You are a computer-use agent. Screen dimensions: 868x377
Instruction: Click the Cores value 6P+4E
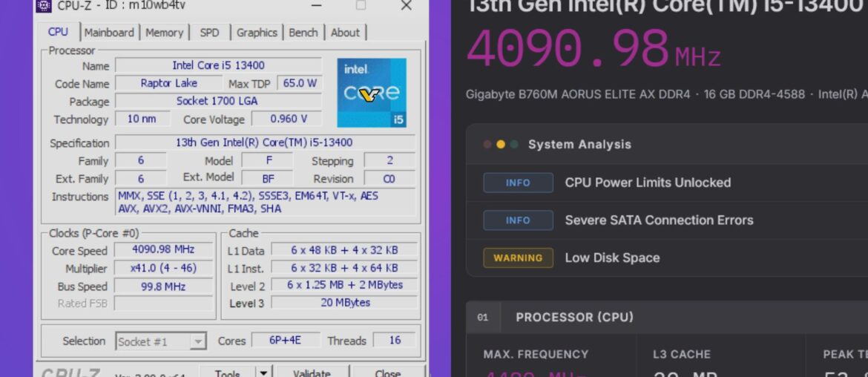286,340
